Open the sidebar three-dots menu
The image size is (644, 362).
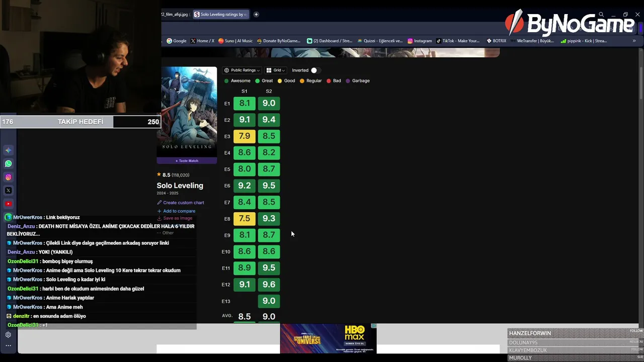(8, 345)
